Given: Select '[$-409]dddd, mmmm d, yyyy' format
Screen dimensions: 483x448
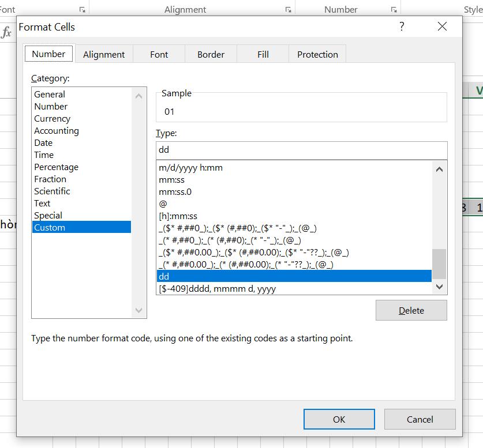Looking at the screenshot, I should tap(294, 289).
